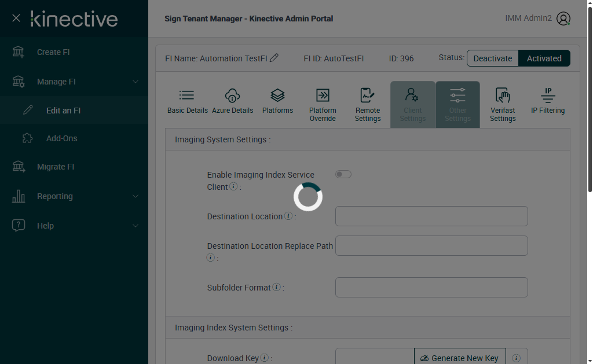Open the IMM Admin2 user profile icon

coord(563,19)
